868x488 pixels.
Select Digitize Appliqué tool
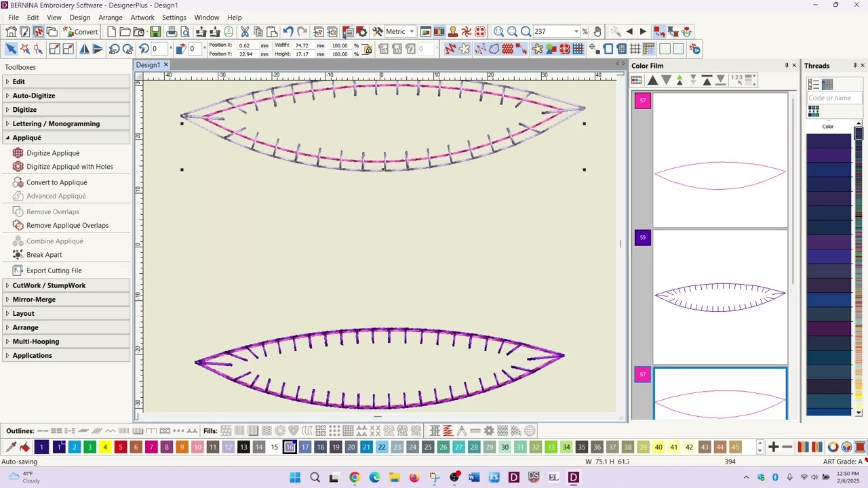point(53,153)
